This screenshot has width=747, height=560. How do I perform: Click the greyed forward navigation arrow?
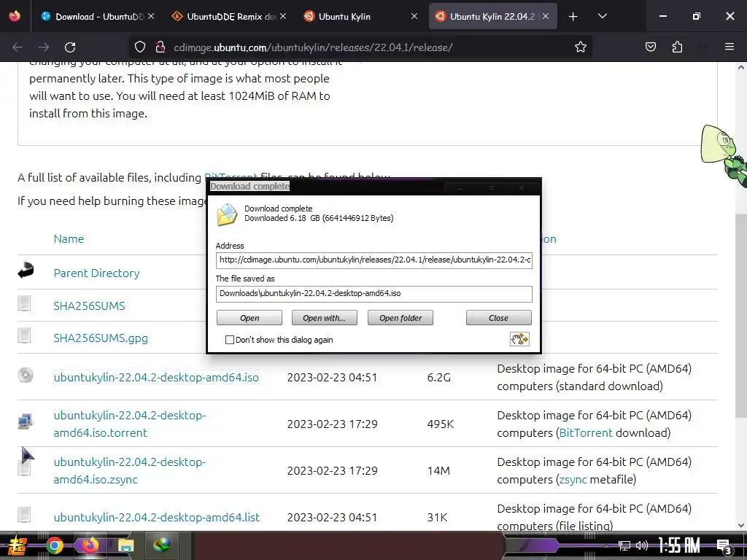[44, 47]
